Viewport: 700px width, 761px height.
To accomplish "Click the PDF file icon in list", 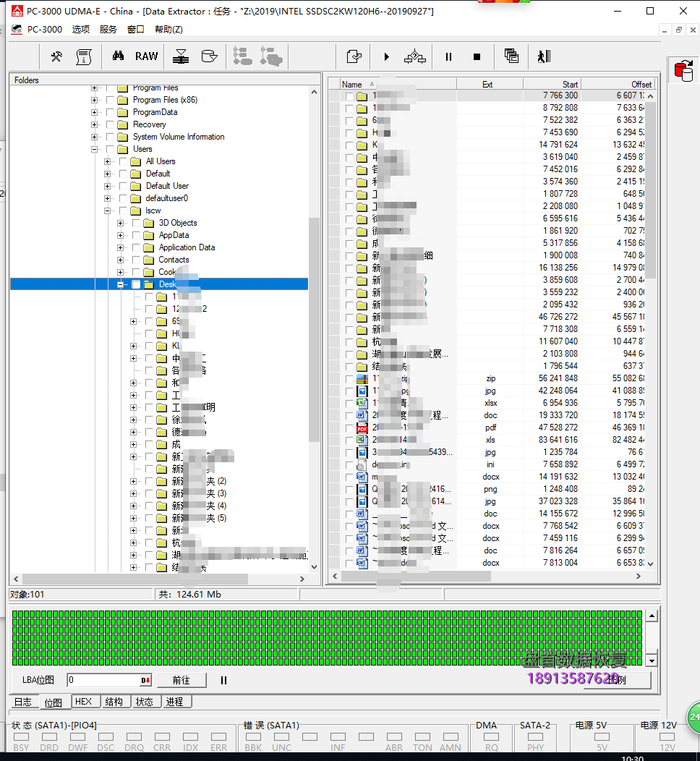I will pos(362,428).
